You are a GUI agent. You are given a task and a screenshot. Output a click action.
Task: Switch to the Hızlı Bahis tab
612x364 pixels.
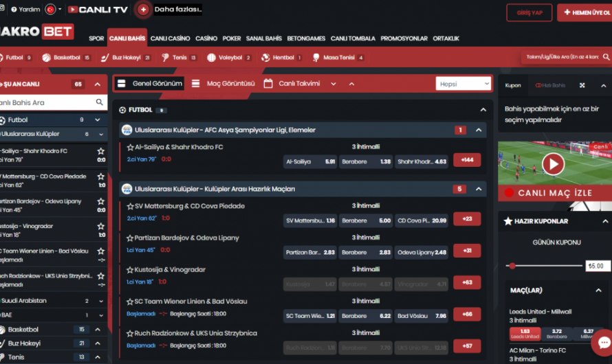550,85
